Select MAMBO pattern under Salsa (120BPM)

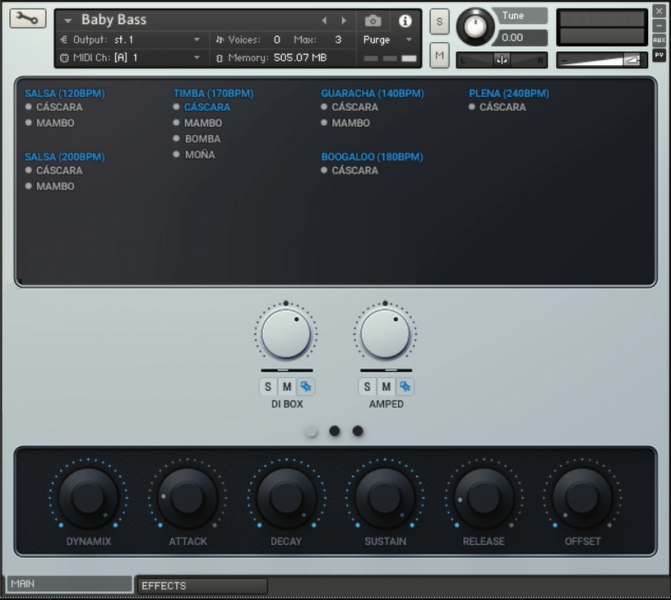pyautogui.click(x=55, y=123)
